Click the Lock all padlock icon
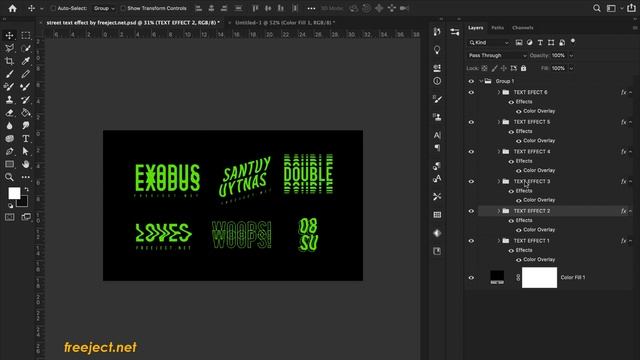Screen dimensions: 640x360 pos(523,68)
